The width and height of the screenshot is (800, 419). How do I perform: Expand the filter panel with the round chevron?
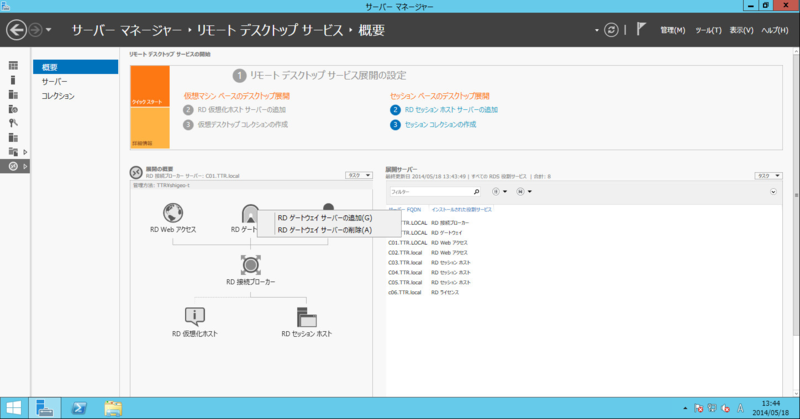click(773, 192)
